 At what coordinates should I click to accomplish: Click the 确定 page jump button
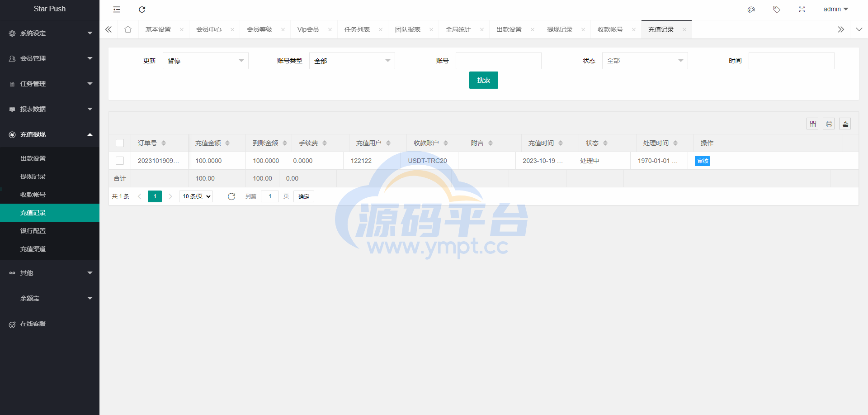point(304,196)
